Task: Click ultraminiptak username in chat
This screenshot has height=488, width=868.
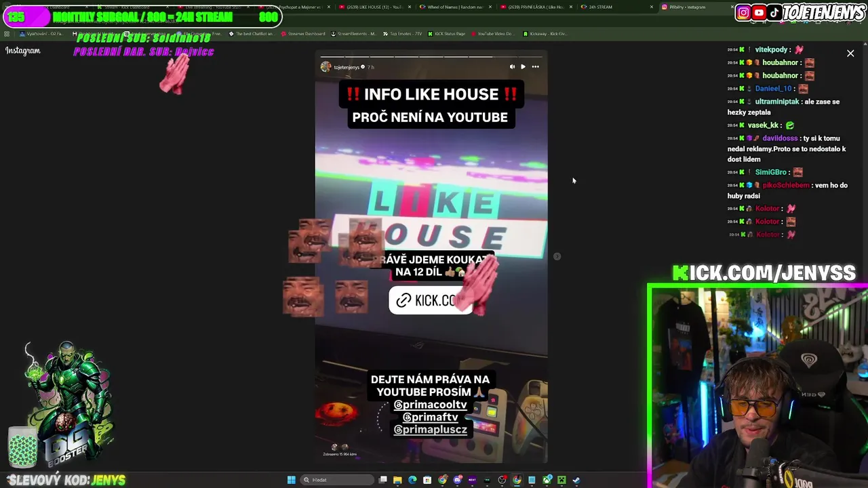Action: [x=777, y=102]
